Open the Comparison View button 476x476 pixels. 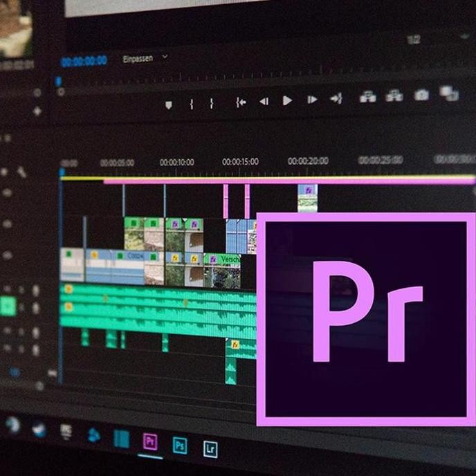pos(449,93)
